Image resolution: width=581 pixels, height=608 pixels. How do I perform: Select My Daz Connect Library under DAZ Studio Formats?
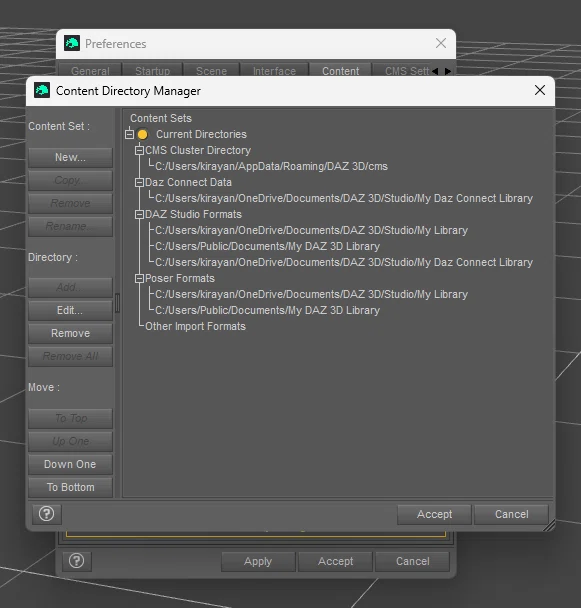(344, 263)
